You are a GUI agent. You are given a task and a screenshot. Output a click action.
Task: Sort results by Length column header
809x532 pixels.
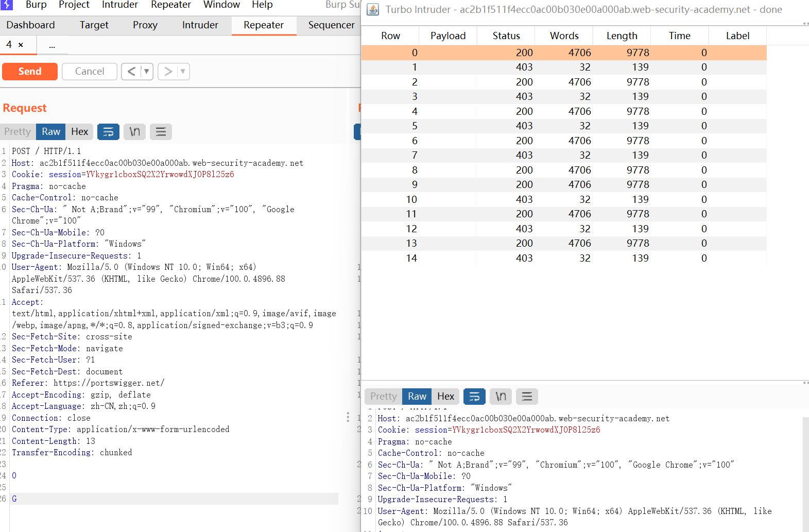tap(622, 36)
